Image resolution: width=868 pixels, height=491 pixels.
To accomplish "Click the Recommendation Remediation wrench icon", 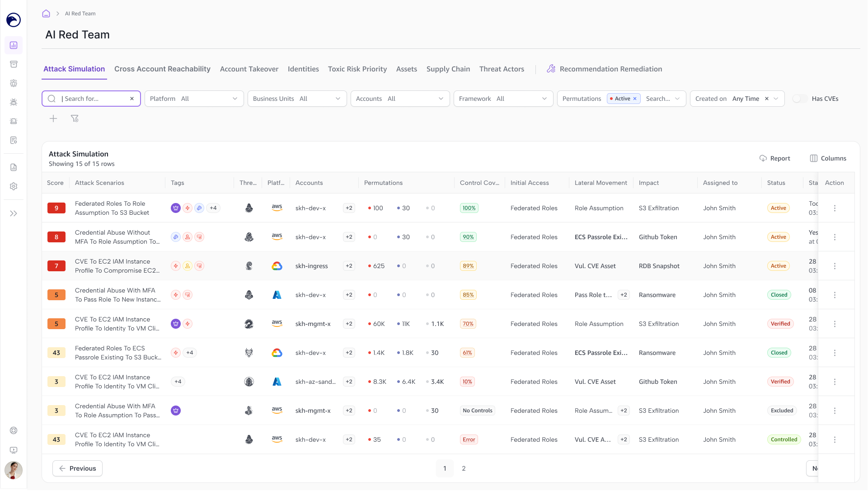I will point(551,69).
